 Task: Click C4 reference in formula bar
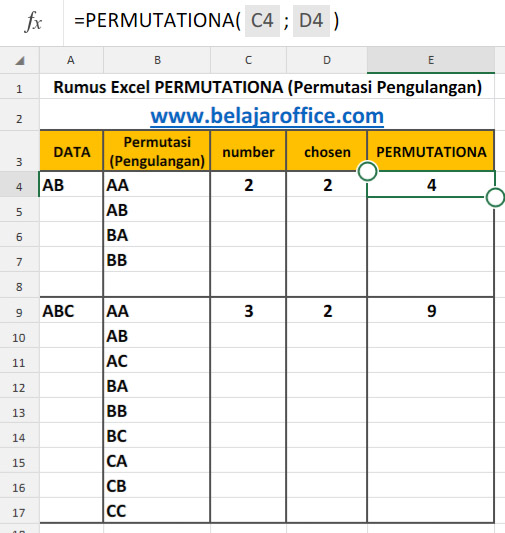pyautogui.click(x=262, y=21)
